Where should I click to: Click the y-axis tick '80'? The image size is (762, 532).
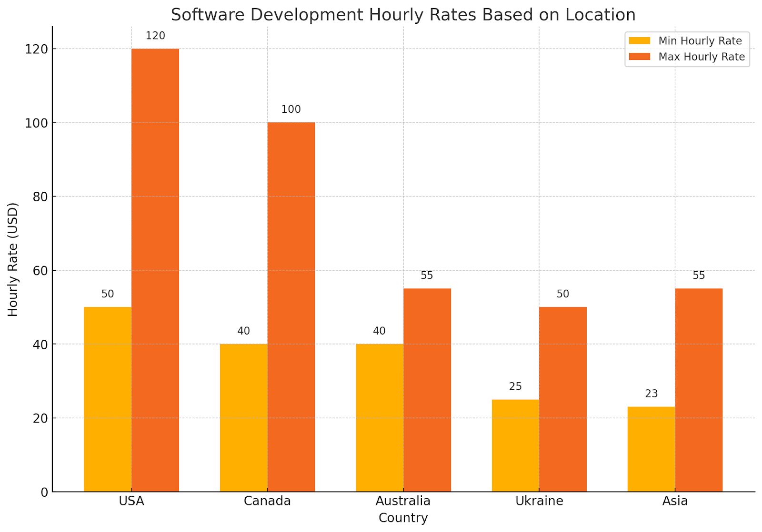click(x=40, y=197)
